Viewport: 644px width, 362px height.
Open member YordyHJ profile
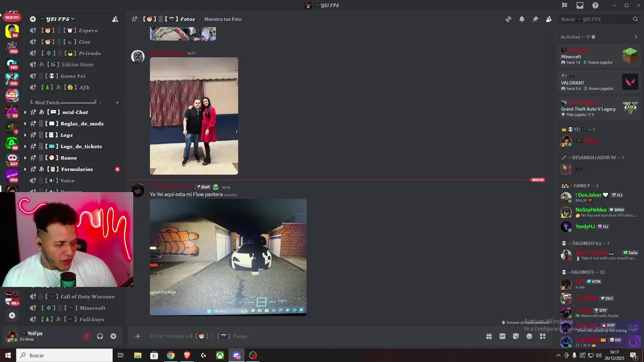[x=599, y=227]
